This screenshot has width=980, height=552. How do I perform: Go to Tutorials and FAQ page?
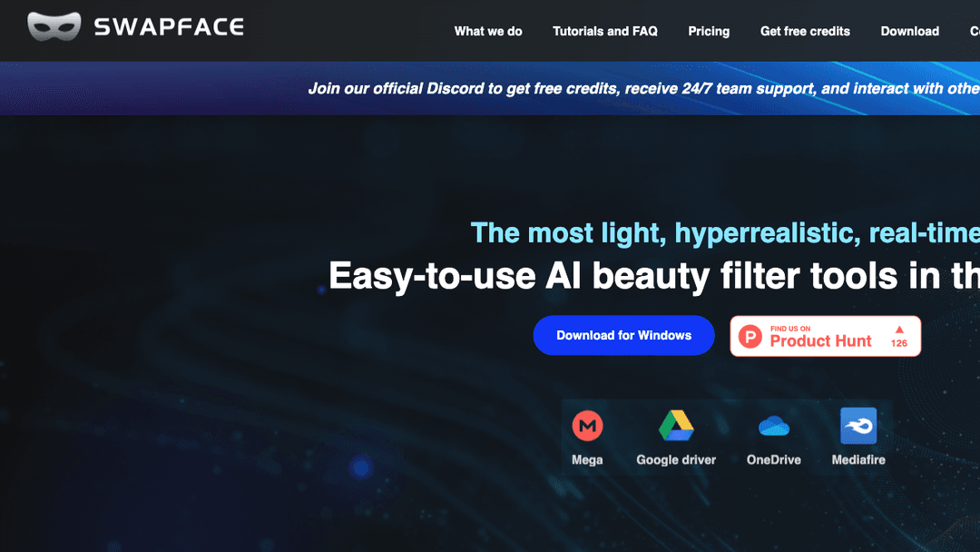click(605, 31)
